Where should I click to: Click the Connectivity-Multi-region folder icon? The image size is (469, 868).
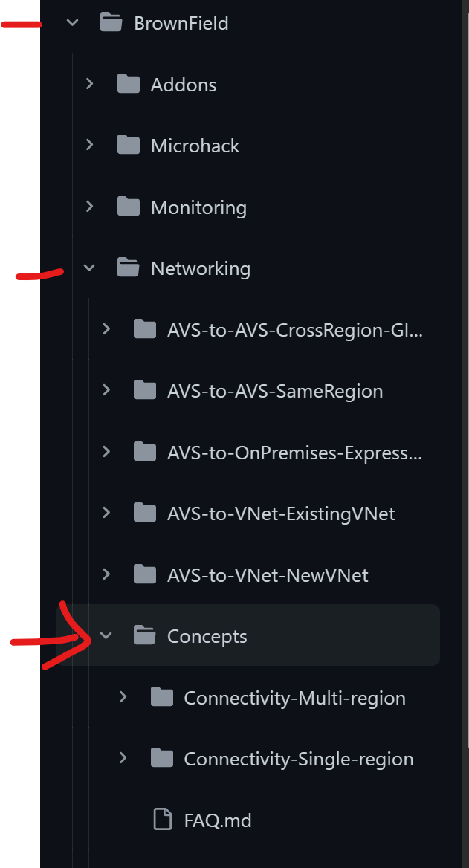[x=161, y=697]
